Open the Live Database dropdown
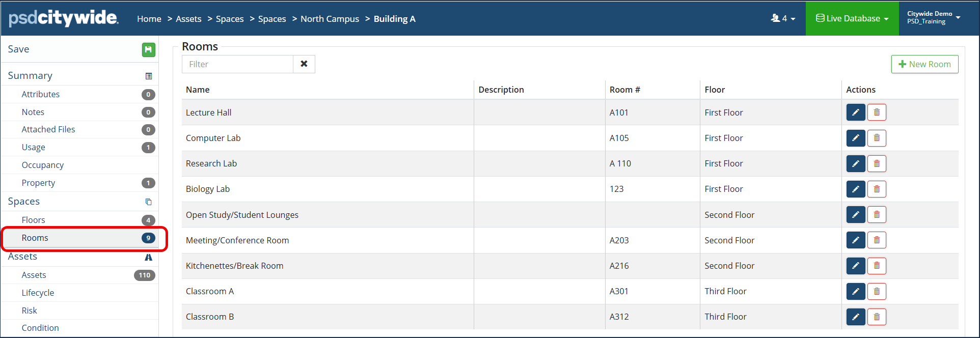The image size is (980, 338). point(852,18)
